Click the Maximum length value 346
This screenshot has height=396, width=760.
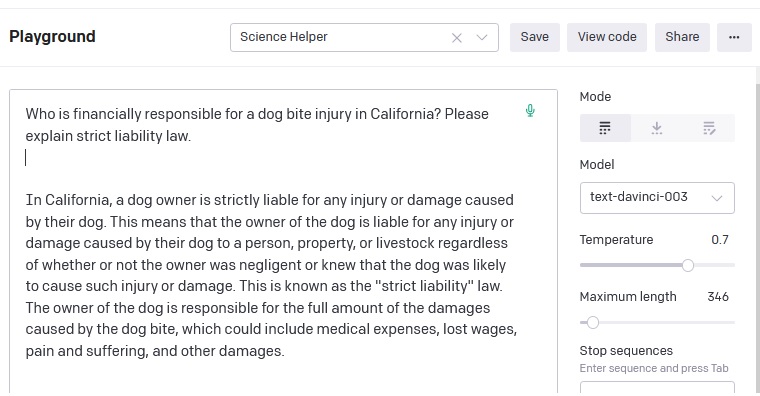pyautogui.click(x=718, y=297)
